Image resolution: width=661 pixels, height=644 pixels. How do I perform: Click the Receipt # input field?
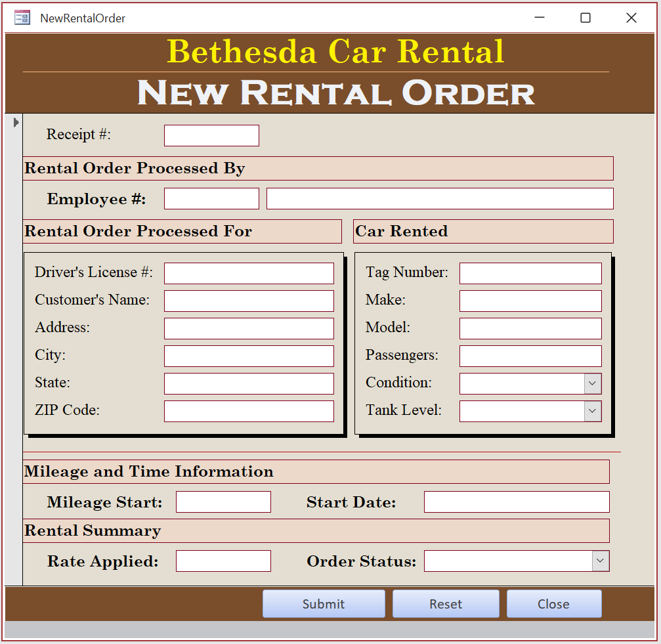point(211,135)
